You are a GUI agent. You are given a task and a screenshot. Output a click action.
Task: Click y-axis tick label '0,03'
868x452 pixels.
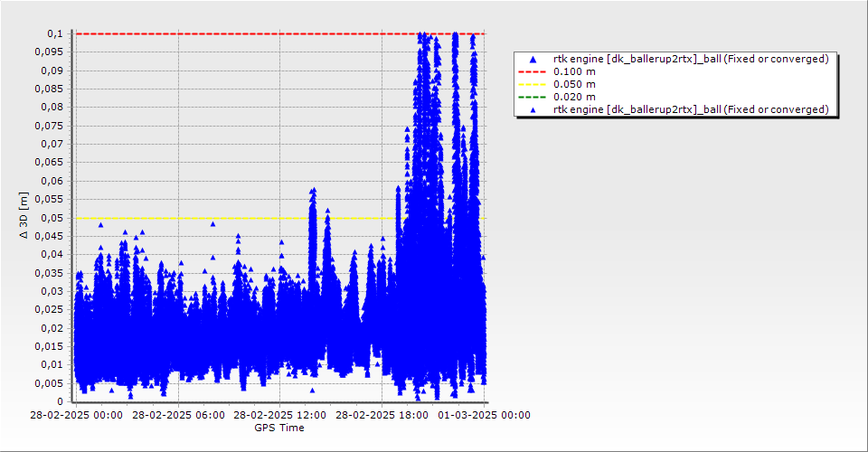coord(52,291)
